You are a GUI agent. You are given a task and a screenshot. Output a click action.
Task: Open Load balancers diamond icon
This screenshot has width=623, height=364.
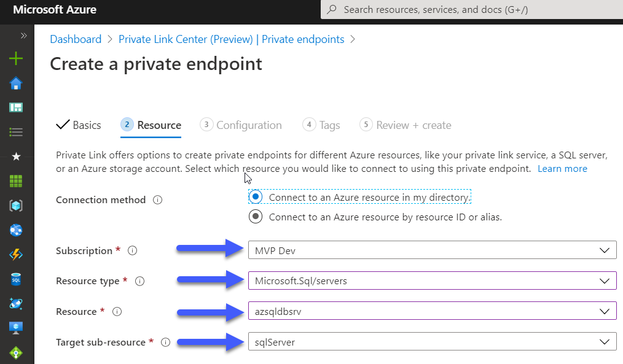pos(16,352)
